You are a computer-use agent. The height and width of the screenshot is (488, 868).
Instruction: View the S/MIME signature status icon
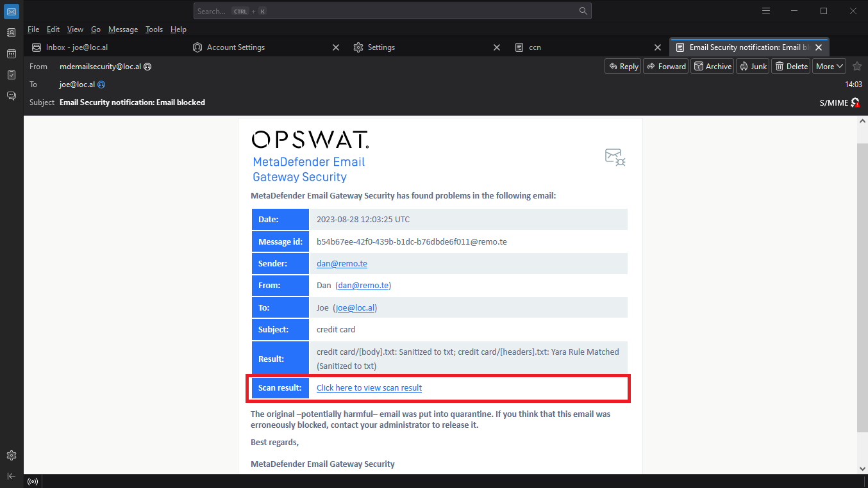(x=855, y=102)
